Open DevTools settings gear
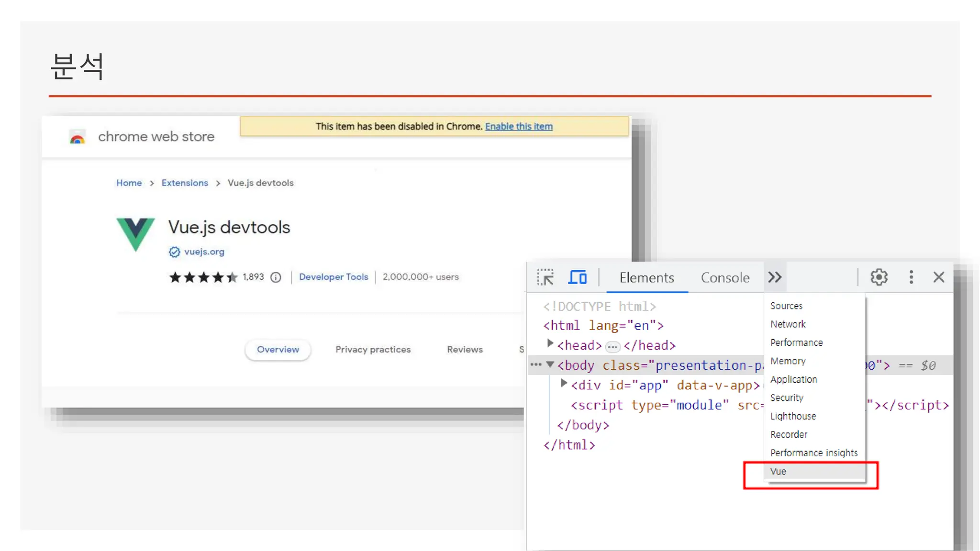980x551 pixels. [879, 277]
